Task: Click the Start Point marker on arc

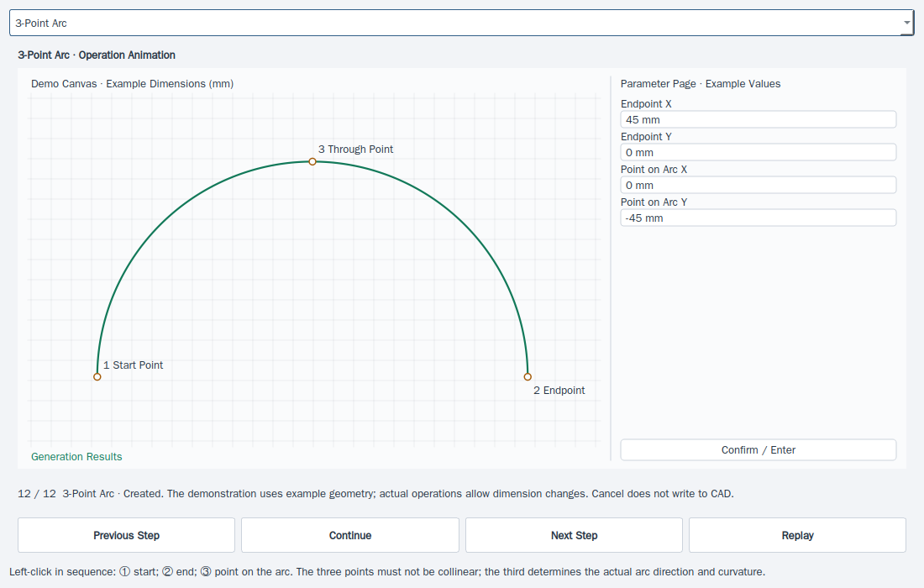Action: point(97,377)
